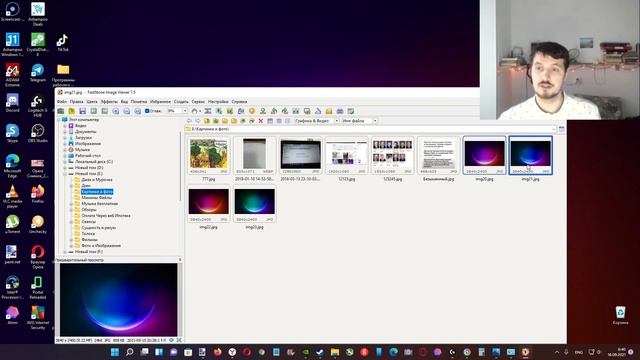Click the compare images toolbar icon
The height and width of the screenshot is (360, 640).
pyautogui.click(x=296, y=111)
